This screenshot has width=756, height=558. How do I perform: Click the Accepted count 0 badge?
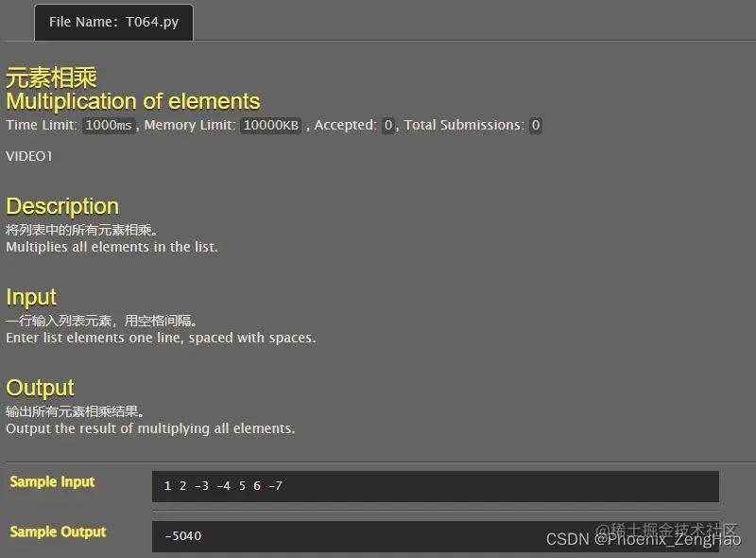tap(388, 125)
